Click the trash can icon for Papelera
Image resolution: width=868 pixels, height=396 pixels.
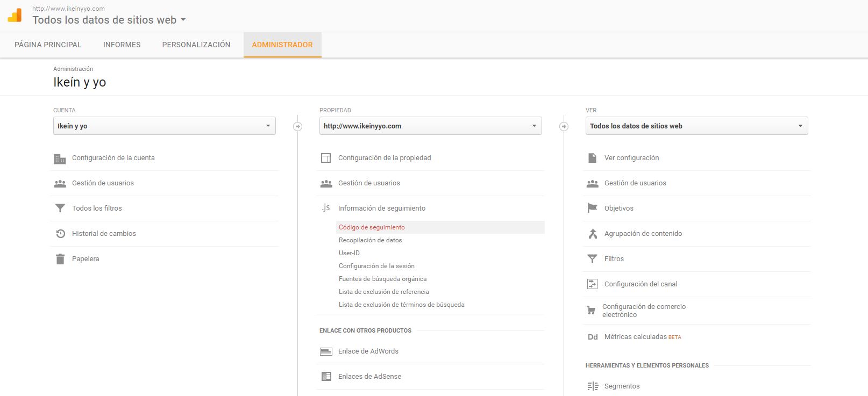60,259
